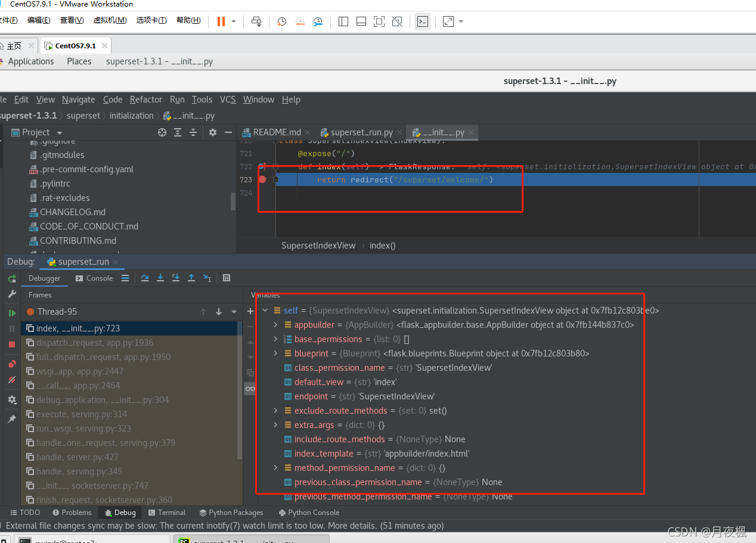The height and width of the screenshot is (543, 756).
Task: Open the Thread-95 dropdown
Action: point(233,312)
